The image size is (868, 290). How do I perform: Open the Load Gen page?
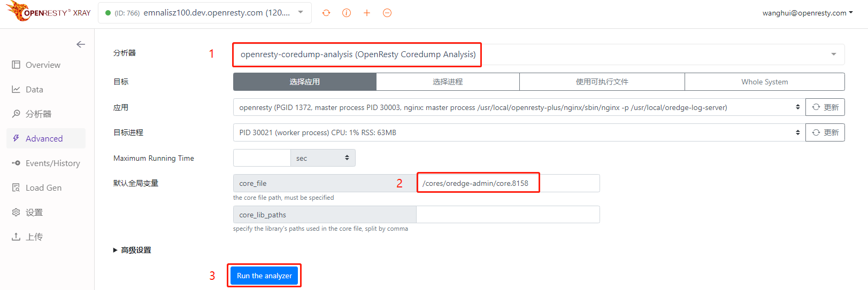43,187
